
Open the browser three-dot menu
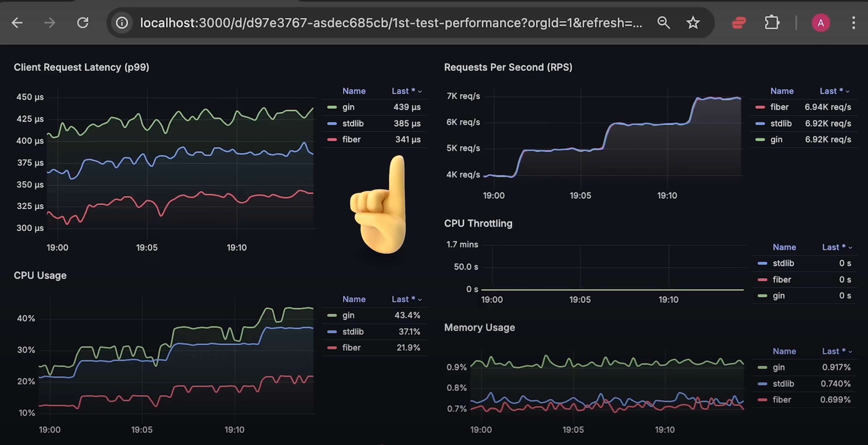[x=853, y=23]
